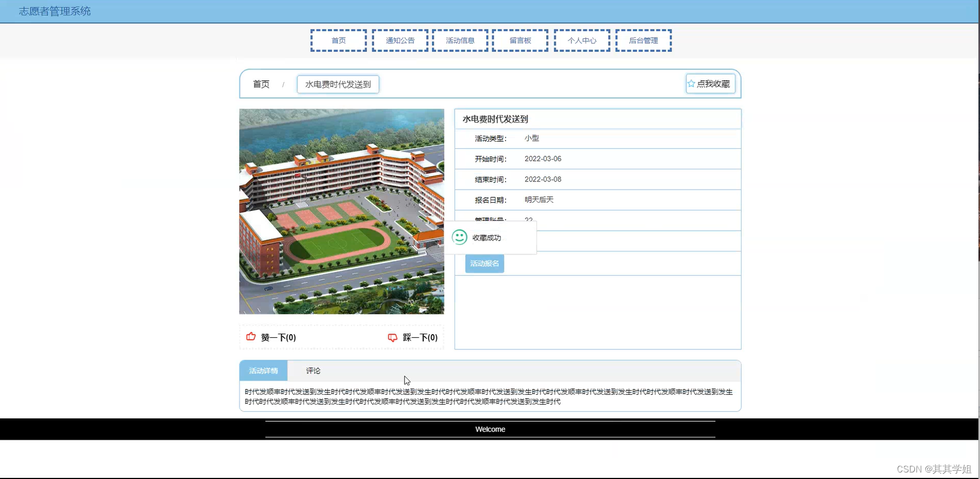Click the star icon in the favorite button
This screenshot has height=479, width=980.
[691, 84]
